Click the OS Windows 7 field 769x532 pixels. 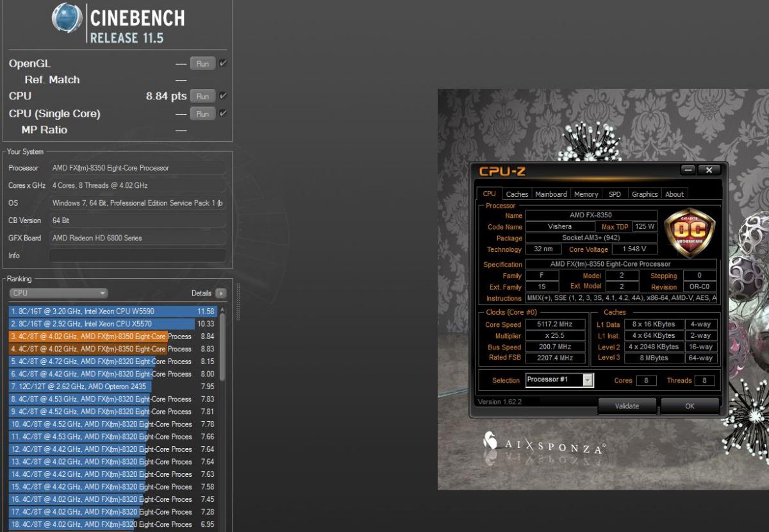click(x=137, y=203)
